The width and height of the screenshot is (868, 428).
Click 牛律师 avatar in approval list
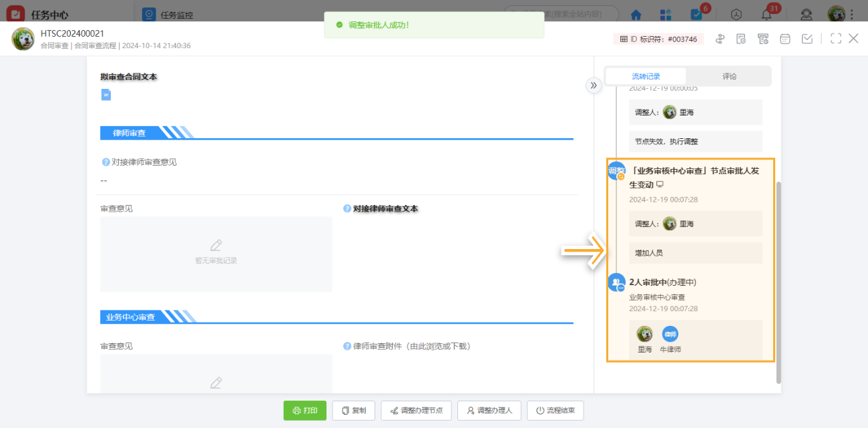(x=670, y=334)
